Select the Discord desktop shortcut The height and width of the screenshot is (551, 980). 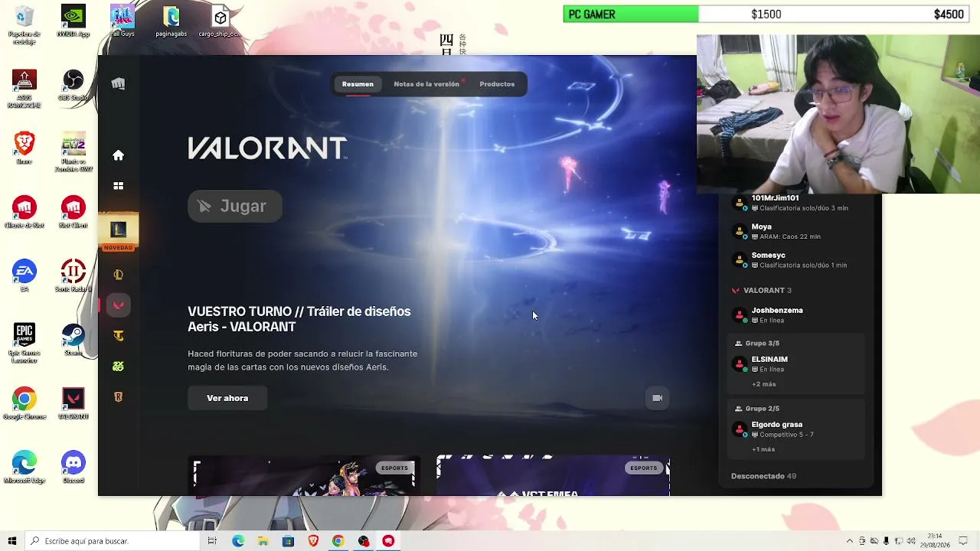tap(73, 467)
